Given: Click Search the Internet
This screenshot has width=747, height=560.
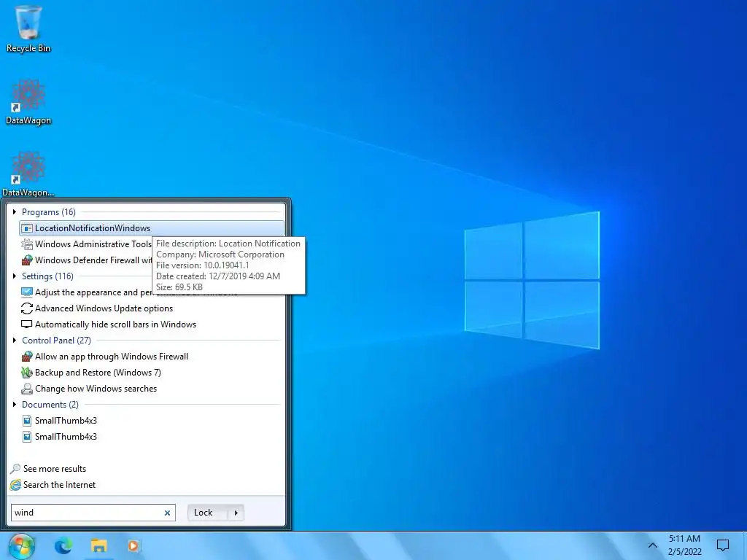Looking at the screenshot, I should pos(60,485).
